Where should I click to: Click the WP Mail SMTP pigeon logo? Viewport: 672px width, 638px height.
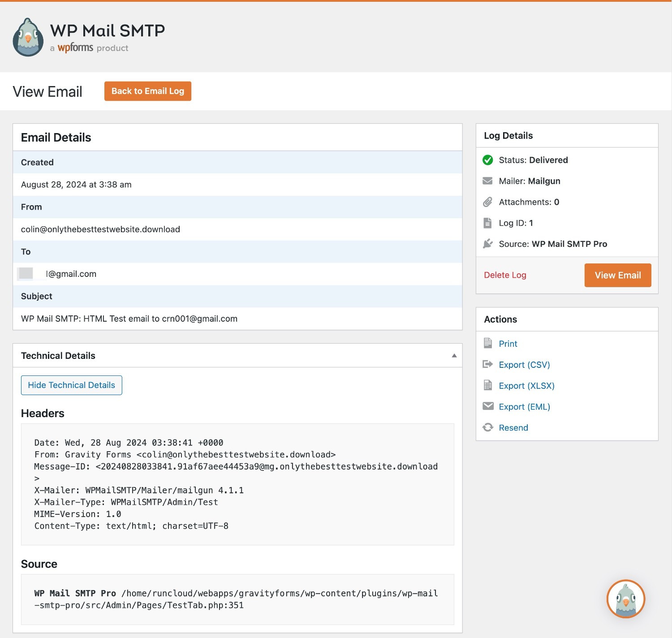[28, 37]
